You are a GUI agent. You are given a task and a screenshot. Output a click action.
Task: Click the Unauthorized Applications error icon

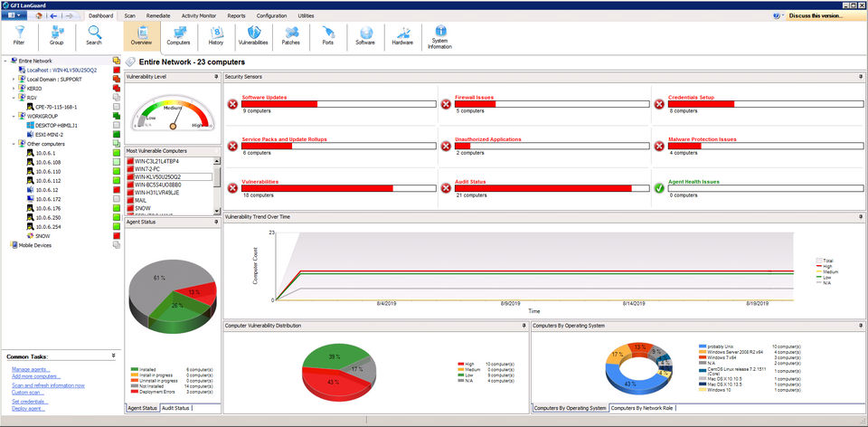pos(446,147)
